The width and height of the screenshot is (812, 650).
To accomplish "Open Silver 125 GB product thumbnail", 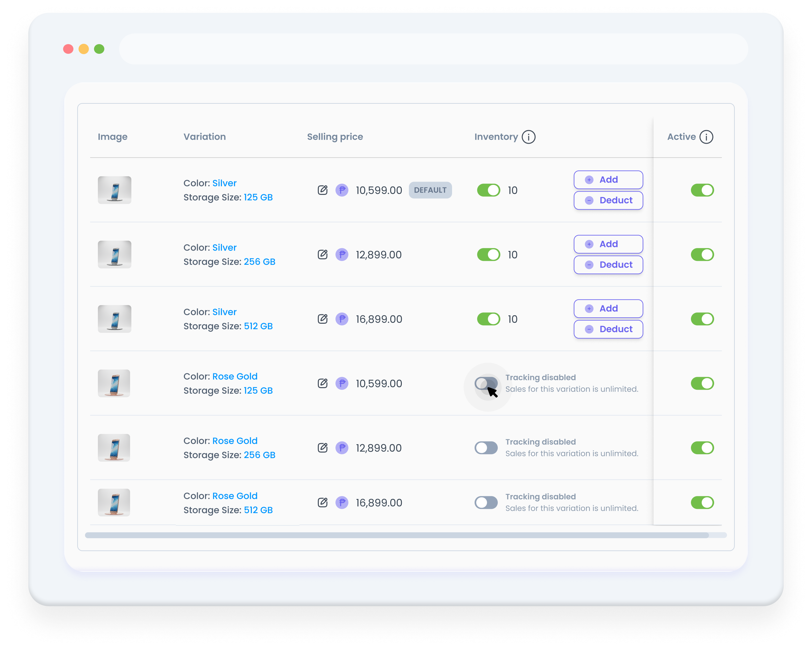I will 115,190.
